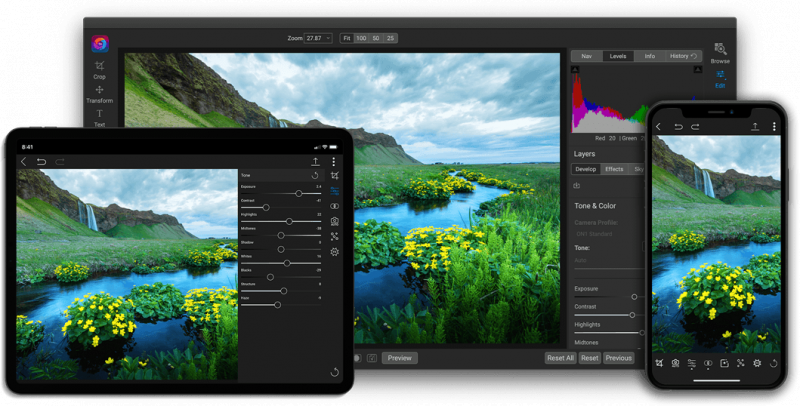
Task: Click the histogram graph in the Levels pane
Action: [610, 103]
